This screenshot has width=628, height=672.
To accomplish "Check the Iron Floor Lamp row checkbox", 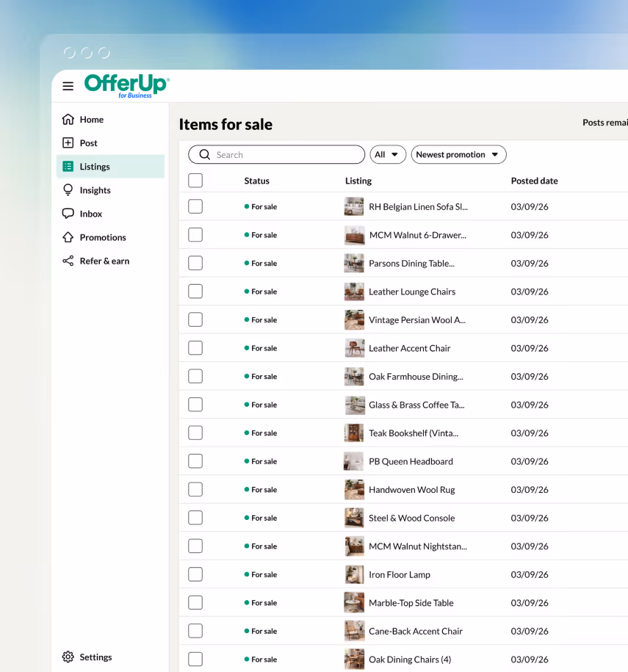I will [x=195, y=574].
